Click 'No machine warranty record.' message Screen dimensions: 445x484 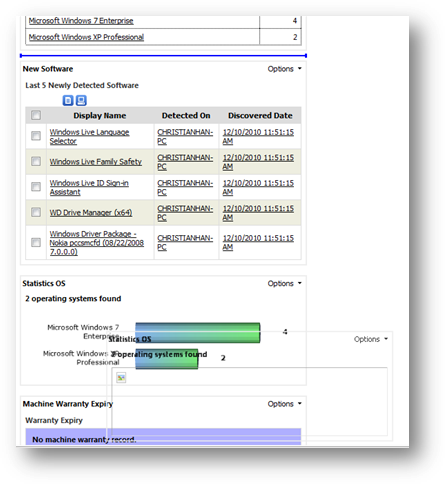coord(84,440)
